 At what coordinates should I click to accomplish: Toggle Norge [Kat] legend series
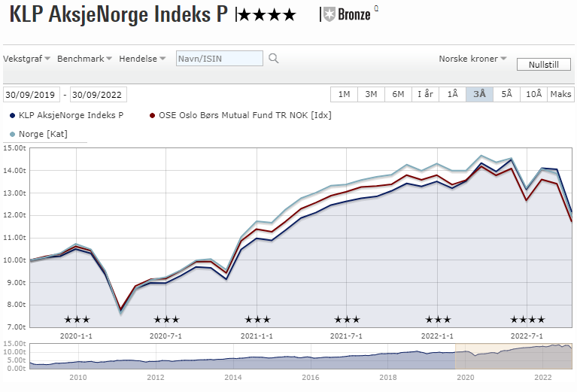coord(38,134)
